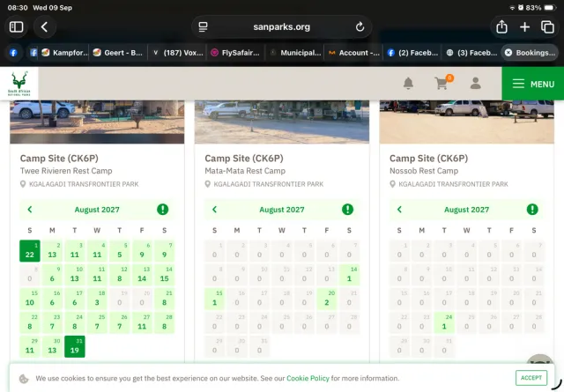Open the Twee Rivieren camp site photo
This screenshot has width=564, height=392.
(x=97, y=122)
